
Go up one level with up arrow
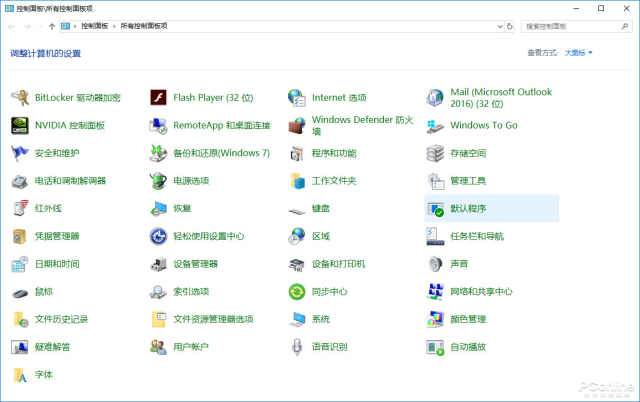[x=51, y=26]
